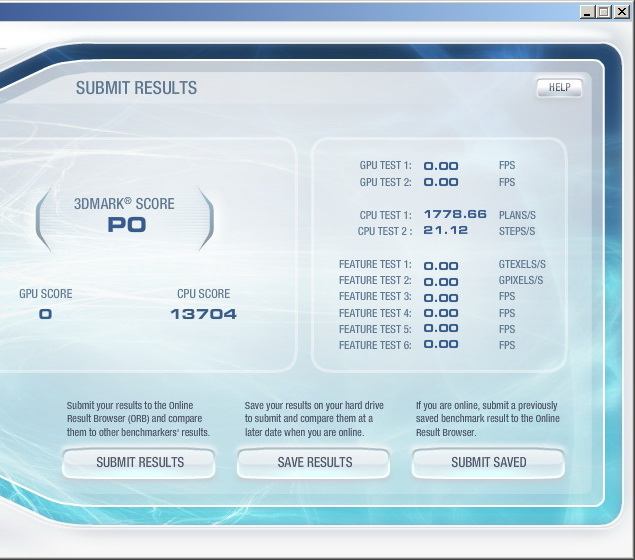Click the Online Result Browser (ORB) description text

click(x=138, y=419)
